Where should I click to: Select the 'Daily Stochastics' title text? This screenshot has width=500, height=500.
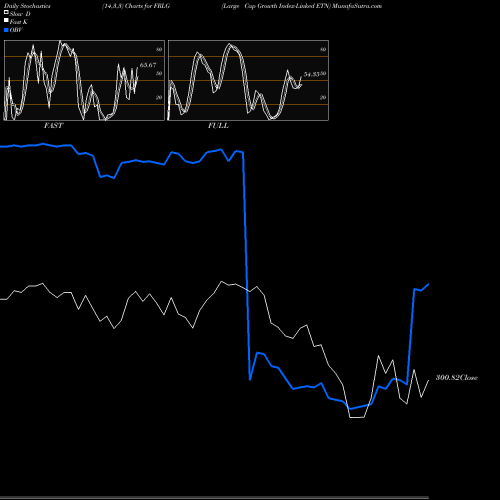tap(27, 6)
